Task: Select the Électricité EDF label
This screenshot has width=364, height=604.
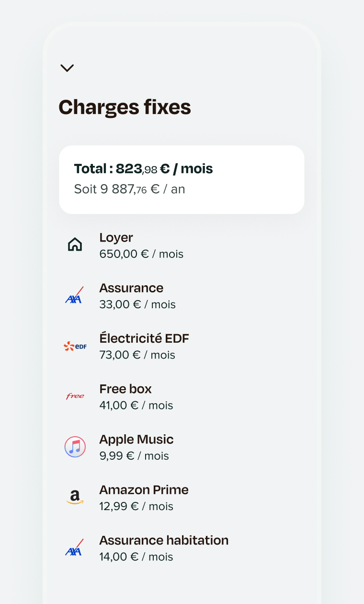Action: 144,338
